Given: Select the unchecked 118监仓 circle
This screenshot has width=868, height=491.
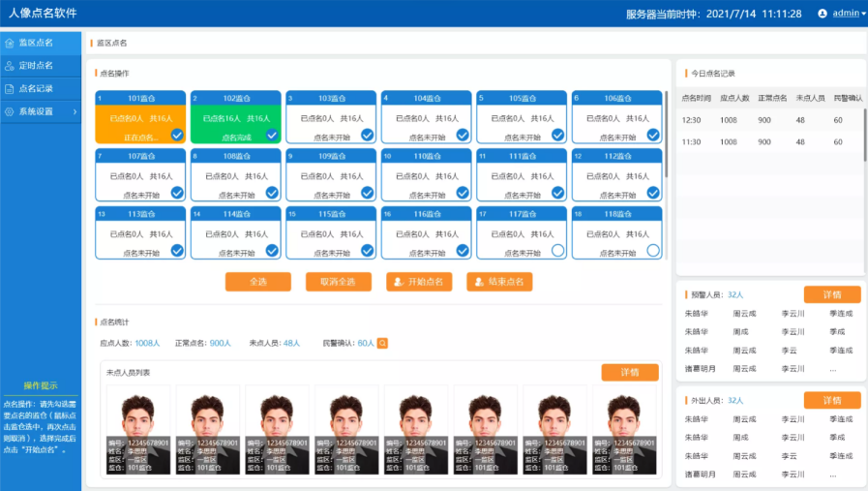Looking at the screenshot, I should 653,251.
